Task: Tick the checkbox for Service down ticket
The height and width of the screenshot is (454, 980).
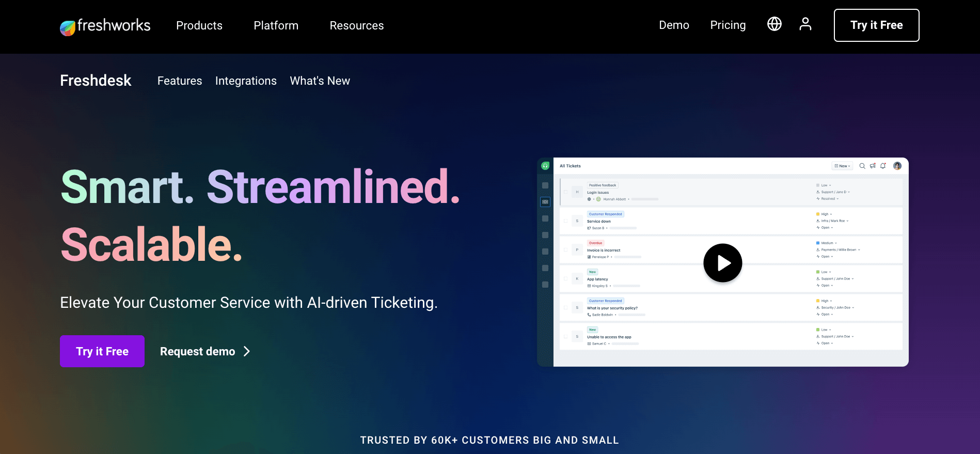Action: pos(566,221)
